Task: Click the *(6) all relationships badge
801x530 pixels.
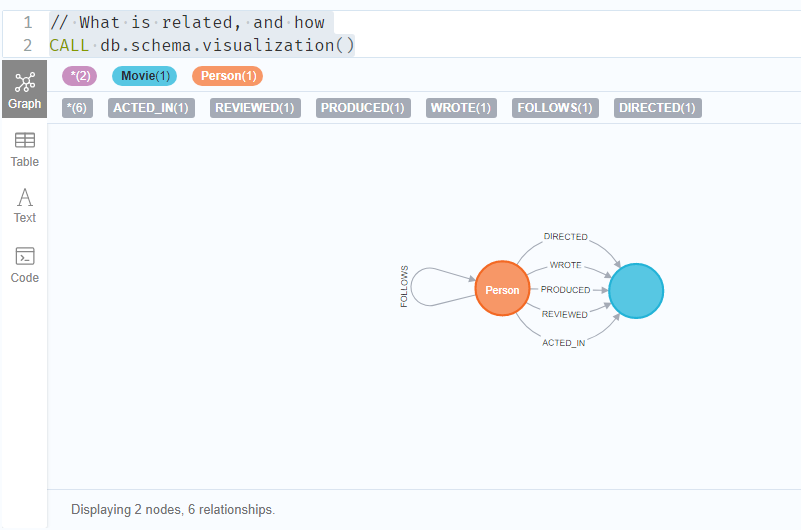Action: pos(77,108)
